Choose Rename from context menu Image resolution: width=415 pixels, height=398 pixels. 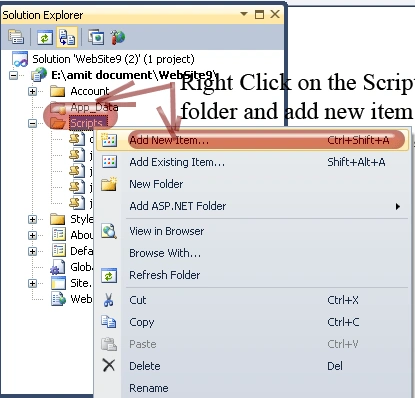(252, 388)
